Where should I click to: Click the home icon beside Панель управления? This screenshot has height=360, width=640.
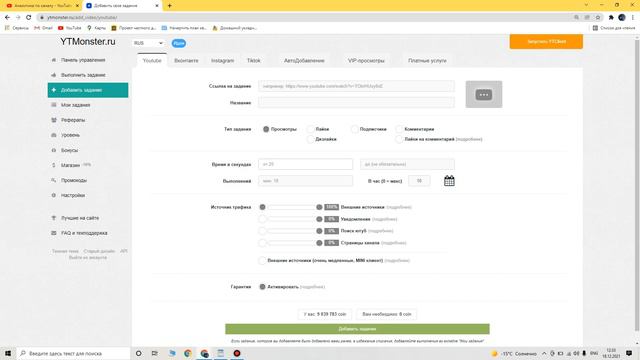tap(53, 60)
